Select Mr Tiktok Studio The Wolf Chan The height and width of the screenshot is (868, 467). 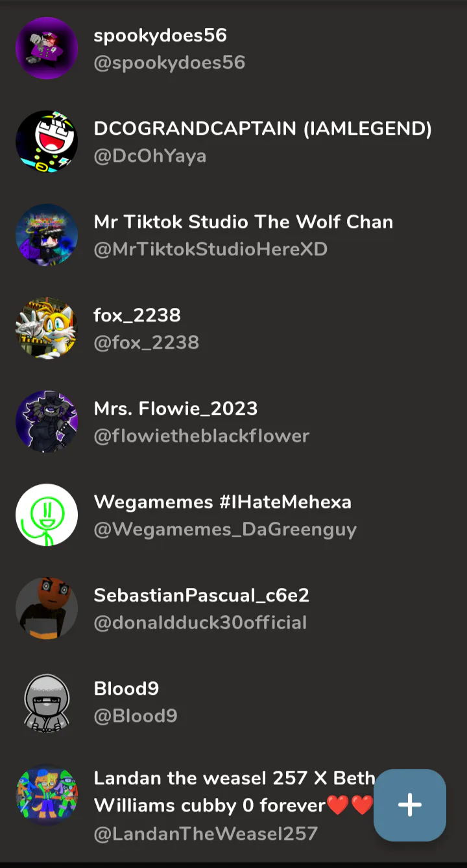(243, 222)
